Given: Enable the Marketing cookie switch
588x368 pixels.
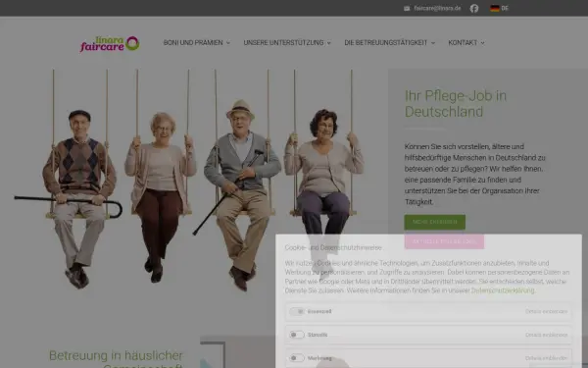Looking at the screenshot, I should [297, 358].
